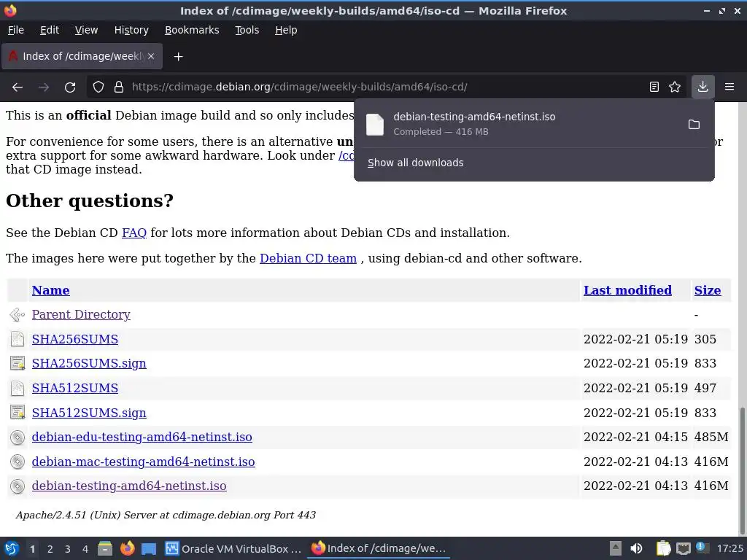The height and width of the screenshot is (560, 747).
Task: Download debian-edu-testing-amd64-netinst.iso
Action: tap(142, 437)
